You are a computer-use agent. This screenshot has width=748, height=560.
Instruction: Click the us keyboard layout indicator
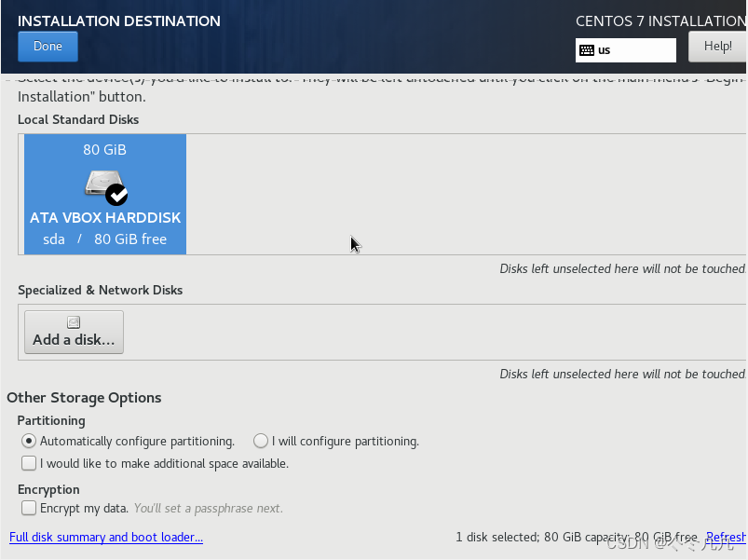pos(625,50)
